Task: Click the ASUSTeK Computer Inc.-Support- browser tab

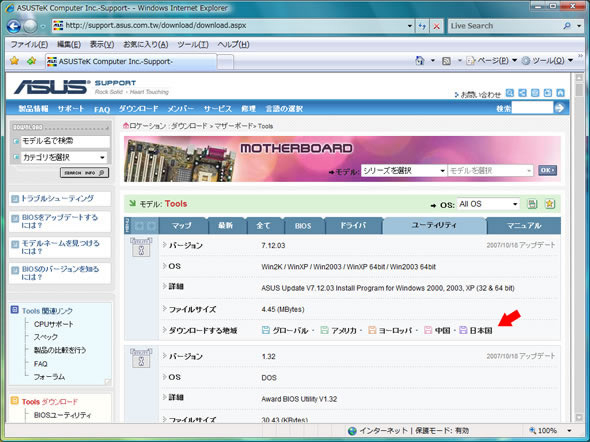Action: coord(131,61)
